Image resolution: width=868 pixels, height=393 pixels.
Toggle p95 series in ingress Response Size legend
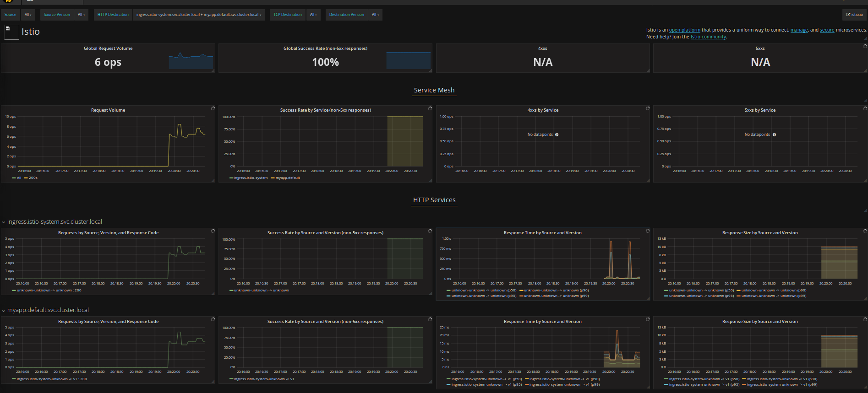tap(701, 296)
